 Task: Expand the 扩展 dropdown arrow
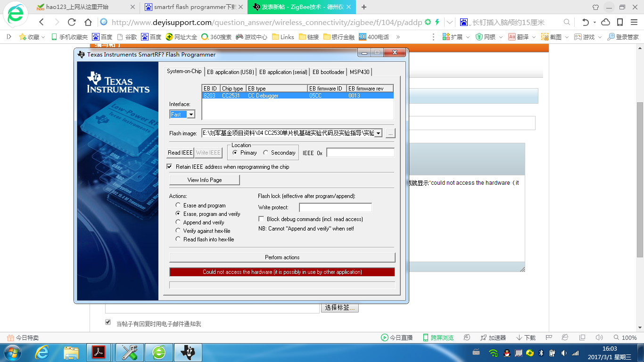[x=468, y=37]
